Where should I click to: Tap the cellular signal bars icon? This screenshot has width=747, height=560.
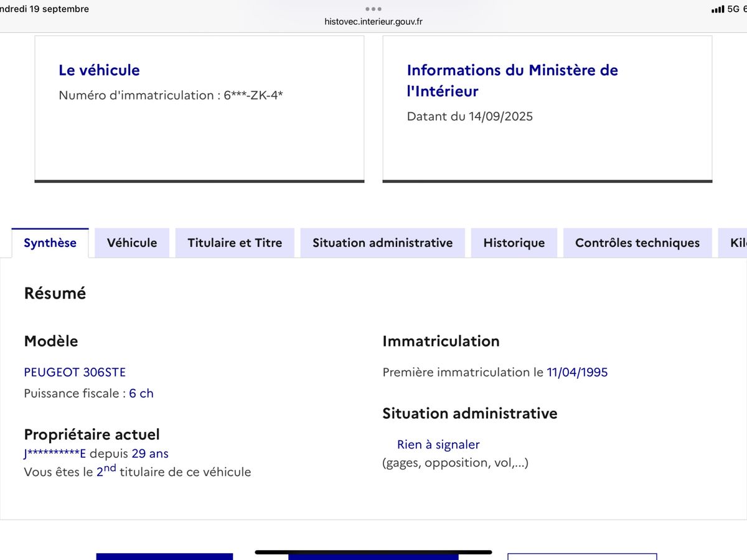coord(718,9)
